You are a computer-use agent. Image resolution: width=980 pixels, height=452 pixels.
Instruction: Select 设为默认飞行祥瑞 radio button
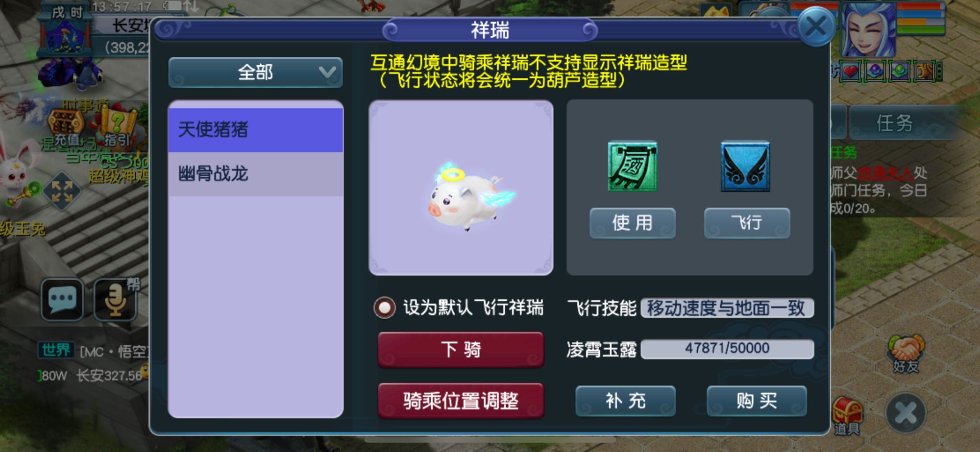pos(384,308)
